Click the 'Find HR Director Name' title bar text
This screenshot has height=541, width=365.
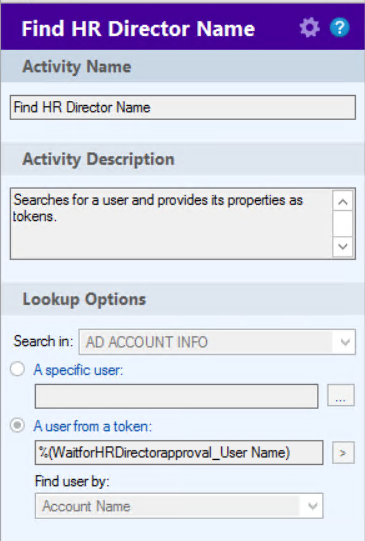(x=138, y=29)
